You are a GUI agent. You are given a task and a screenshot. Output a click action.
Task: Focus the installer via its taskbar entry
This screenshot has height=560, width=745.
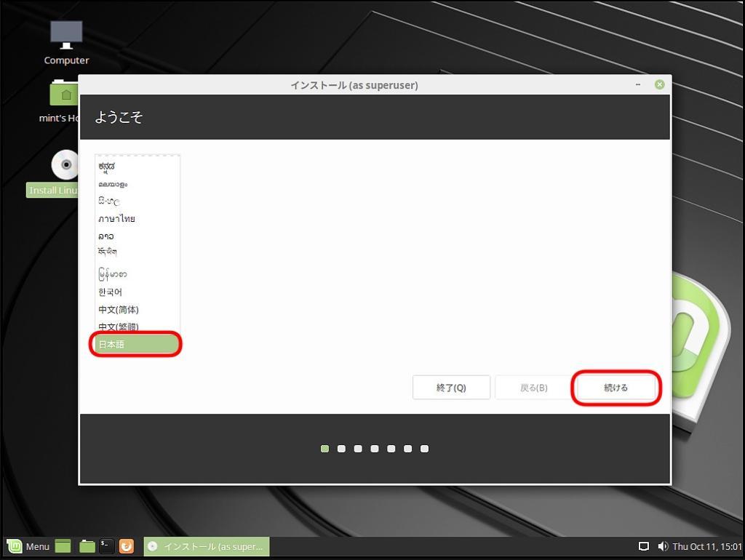click(x=206, y=546)
